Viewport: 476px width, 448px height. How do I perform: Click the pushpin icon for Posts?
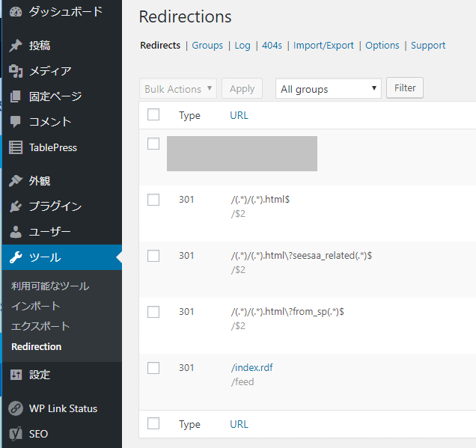tap(15, 46)
